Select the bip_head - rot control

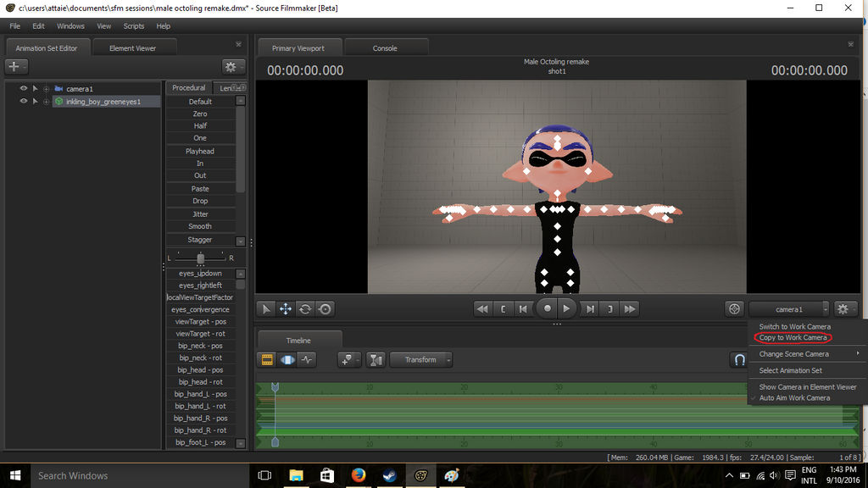(200, 382)
